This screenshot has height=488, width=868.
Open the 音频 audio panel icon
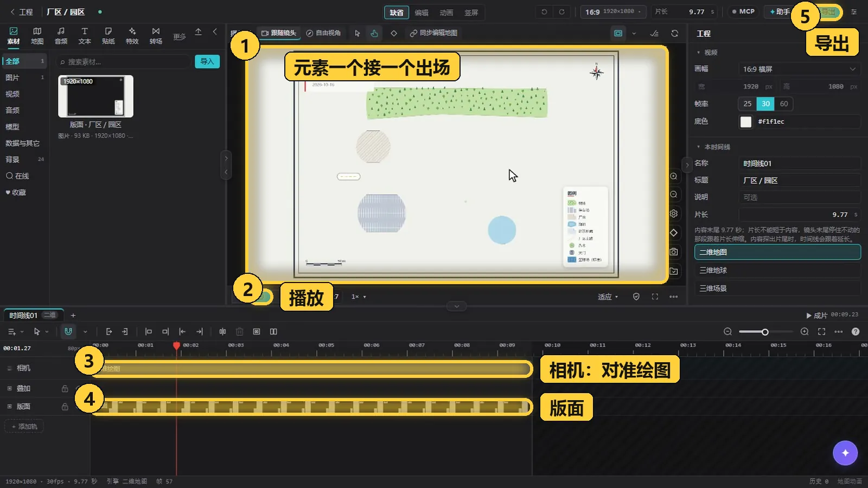(61, 36)
